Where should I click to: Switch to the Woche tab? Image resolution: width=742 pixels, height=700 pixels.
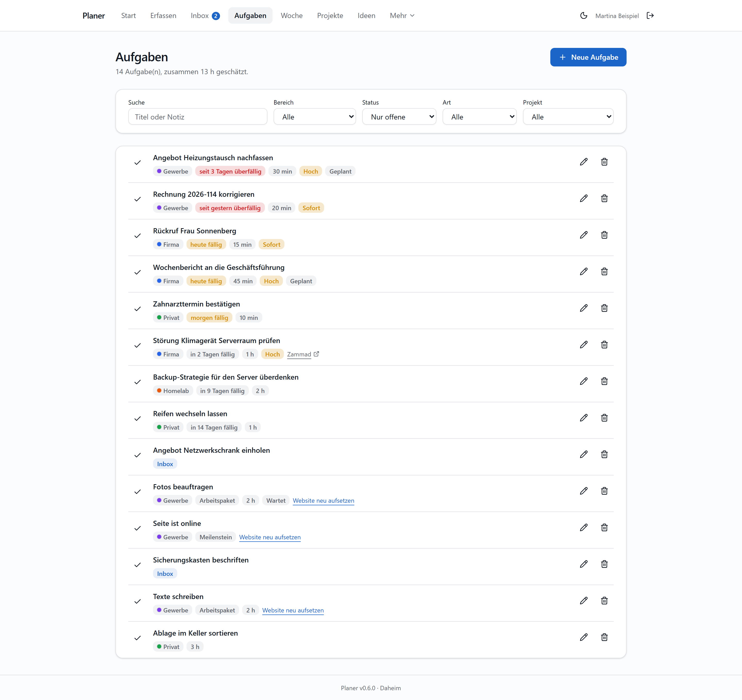(291, 16)
